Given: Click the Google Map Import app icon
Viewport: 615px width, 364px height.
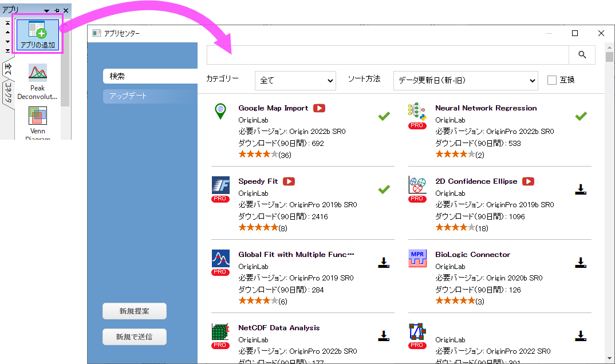Looking at the screenshot, I should click(x=220, y=111).
